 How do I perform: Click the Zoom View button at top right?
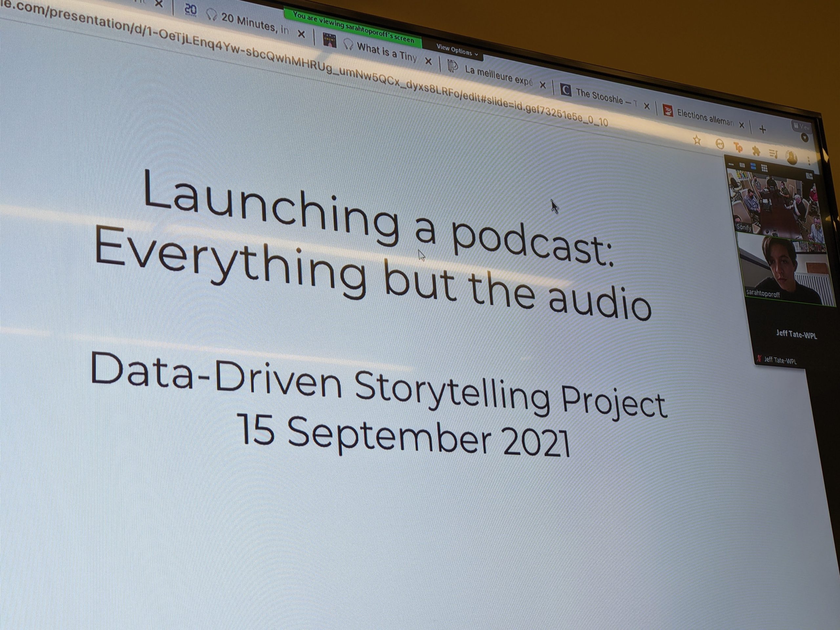801,126
